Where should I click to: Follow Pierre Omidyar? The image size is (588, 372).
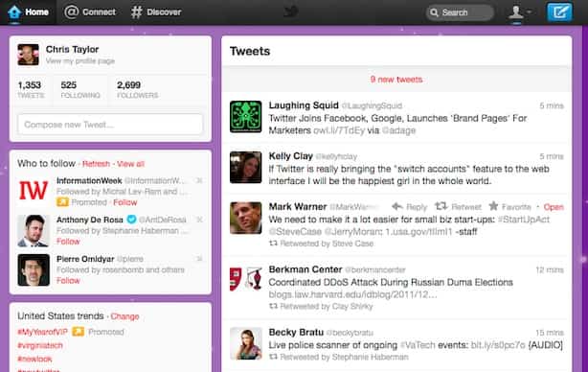(68, 280)
